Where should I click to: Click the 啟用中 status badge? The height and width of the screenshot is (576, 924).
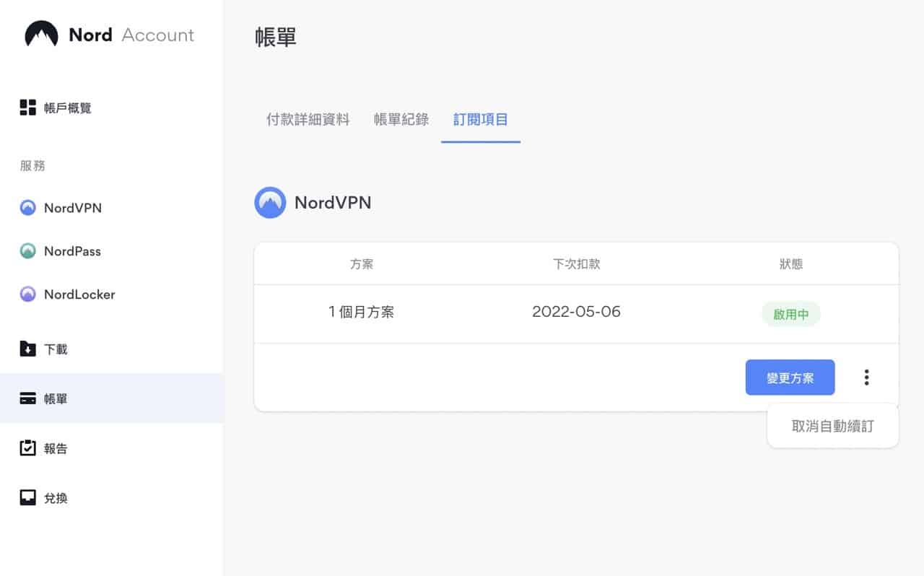coord(791,314)
